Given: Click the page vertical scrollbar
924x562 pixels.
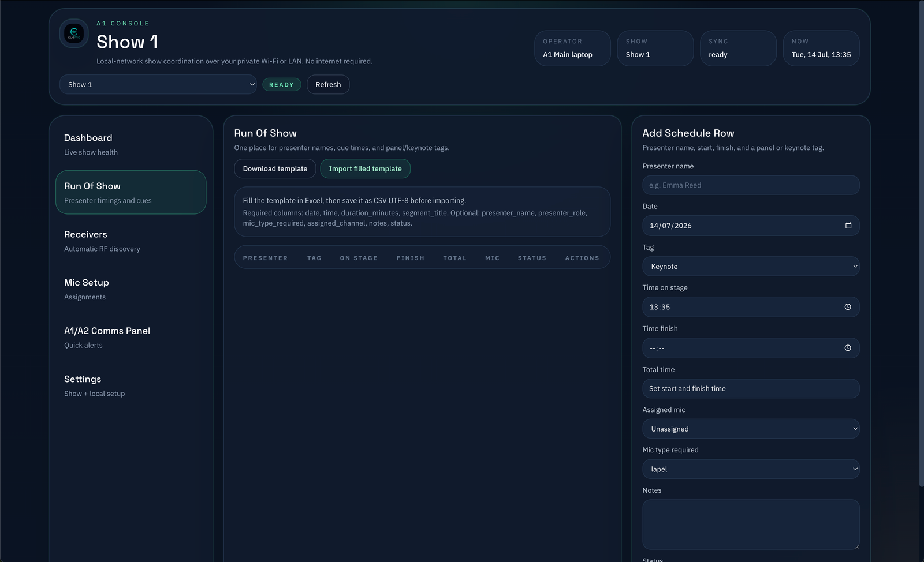Looking at the screenshot, I should 921,242.
